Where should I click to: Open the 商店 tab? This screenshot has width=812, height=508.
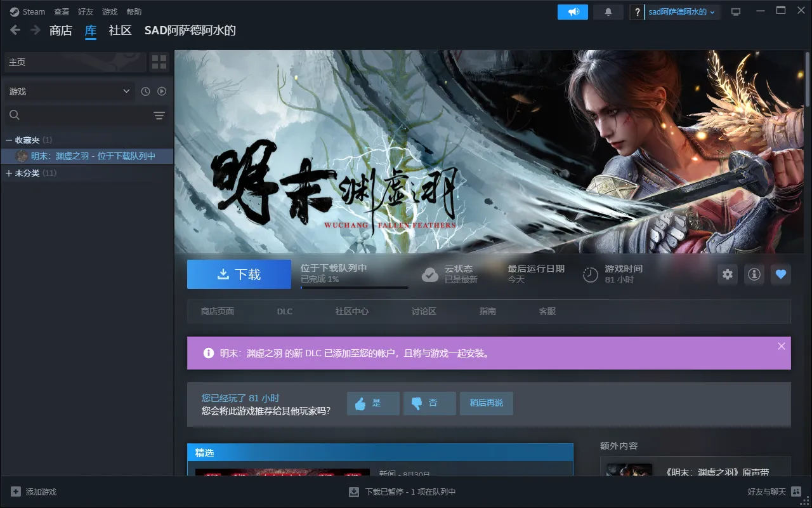coord(61,30)
